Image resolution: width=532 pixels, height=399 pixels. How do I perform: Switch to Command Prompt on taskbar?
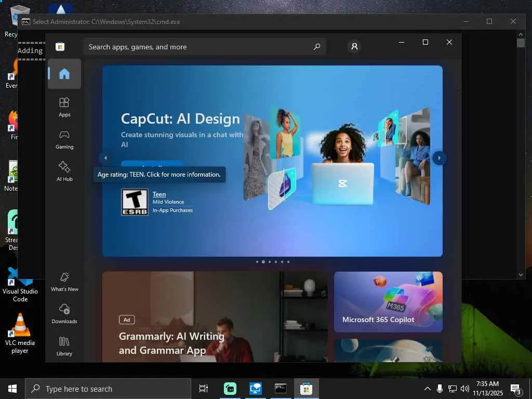281,389
